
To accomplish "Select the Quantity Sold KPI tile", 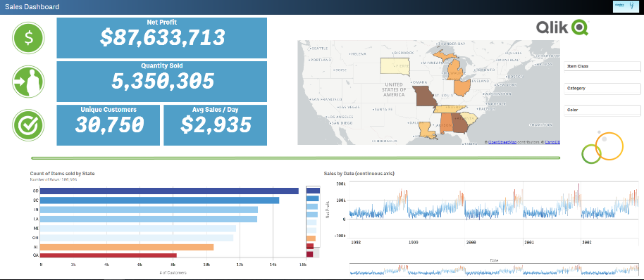I will [162, 82].
